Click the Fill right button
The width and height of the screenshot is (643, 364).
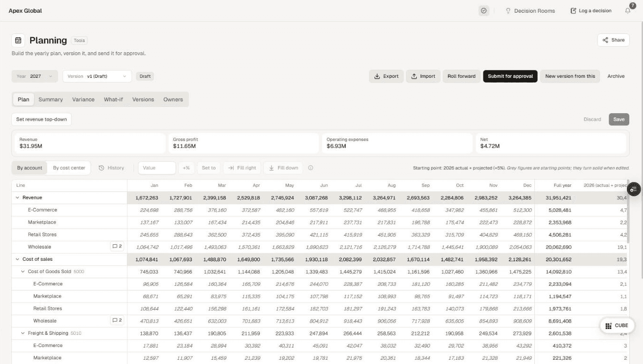(242, 168)
